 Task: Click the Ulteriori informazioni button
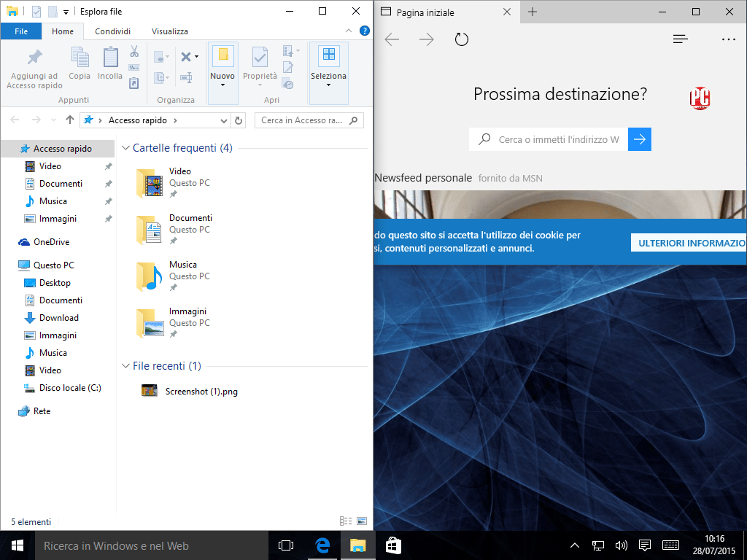(x=689, y=243)
